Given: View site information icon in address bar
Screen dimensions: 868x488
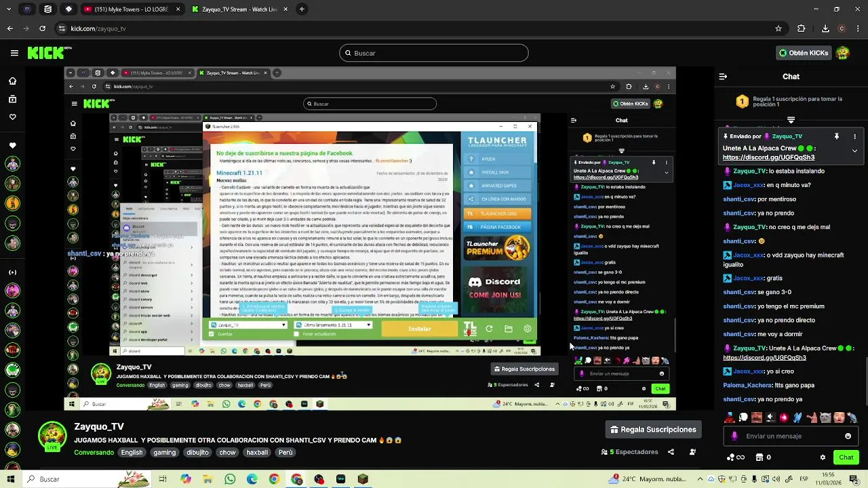Looking at the screenshot, I should [x=62, y=28].
